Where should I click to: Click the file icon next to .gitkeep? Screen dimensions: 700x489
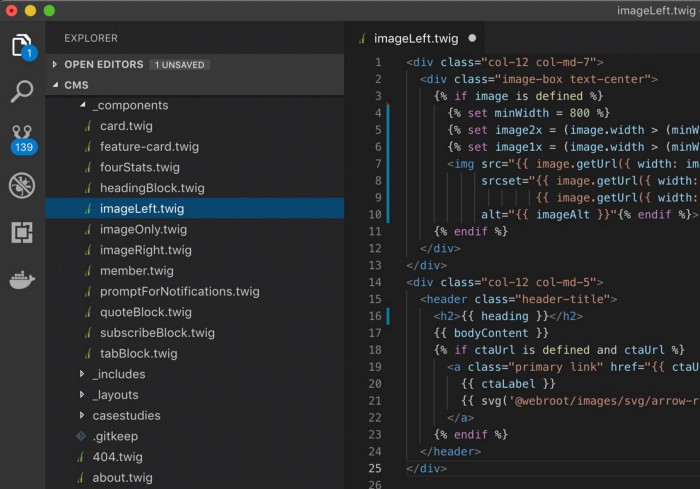tap(82, 436)
